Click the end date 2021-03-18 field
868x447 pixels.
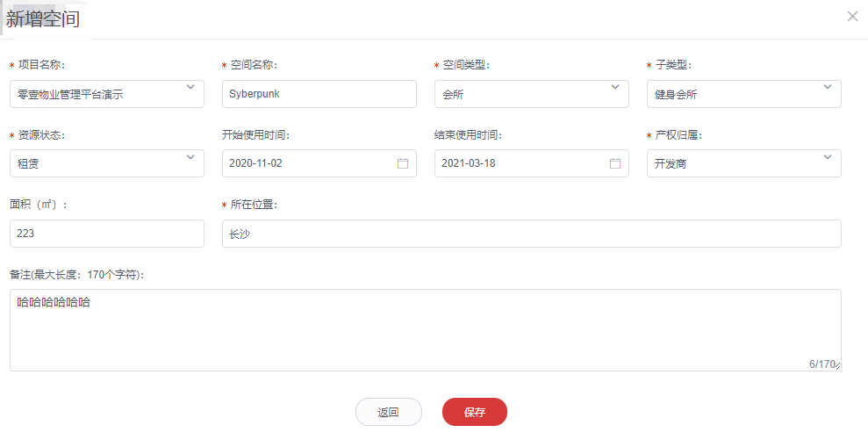(520, 163)
